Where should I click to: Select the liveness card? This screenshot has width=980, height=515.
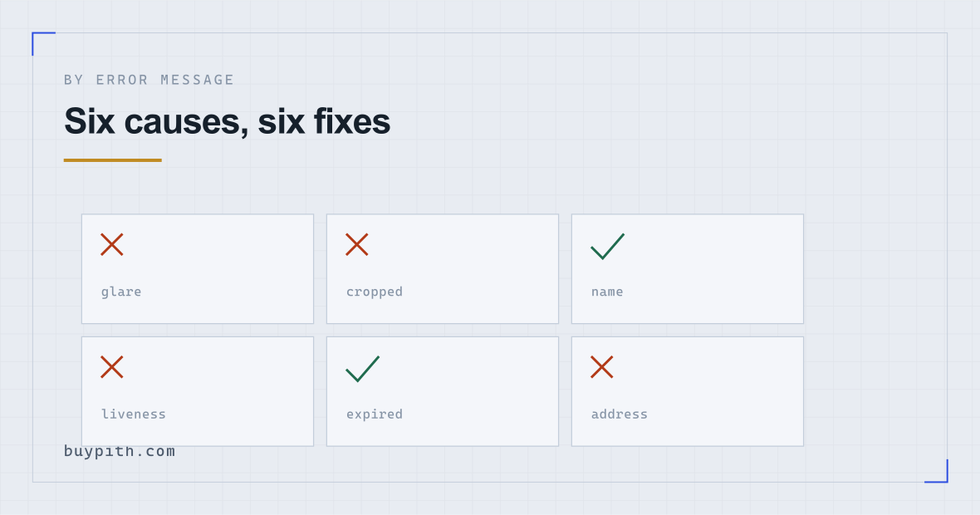[198, 391]
